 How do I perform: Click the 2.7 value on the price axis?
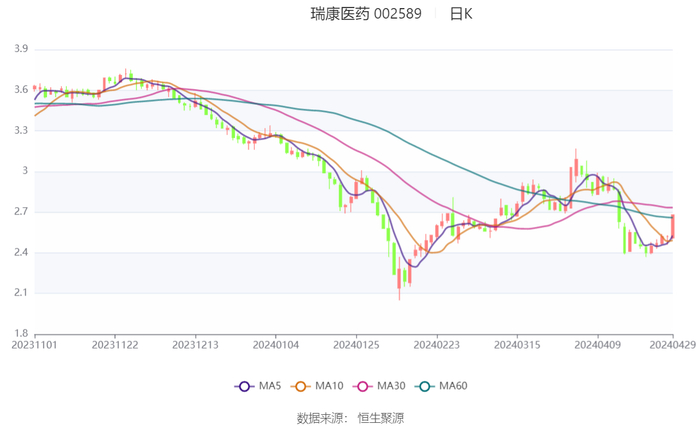click(x=20, y=212)
